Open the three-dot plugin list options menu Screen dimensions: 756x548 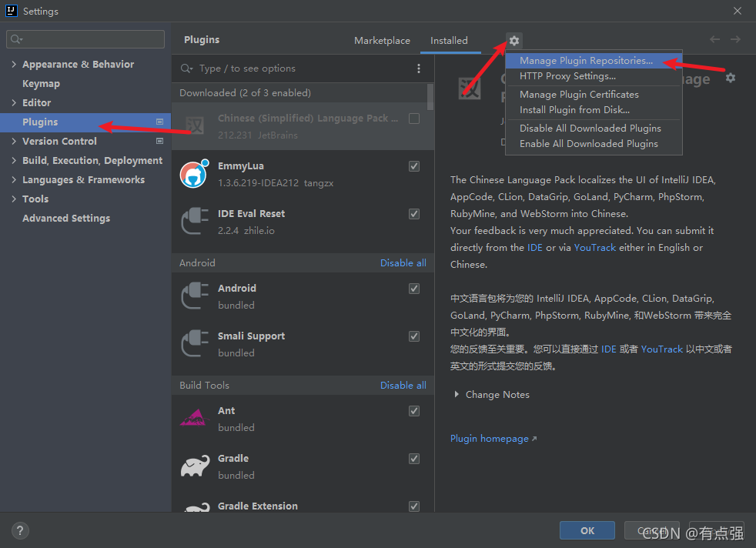[x=419, y=68]
